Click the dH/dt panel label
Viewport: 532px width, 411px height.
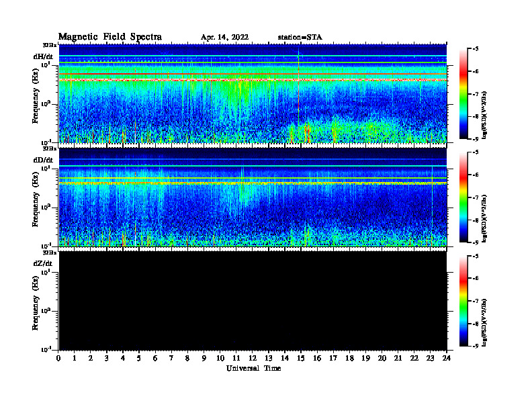pyautogui.click(x=43, y=56)
